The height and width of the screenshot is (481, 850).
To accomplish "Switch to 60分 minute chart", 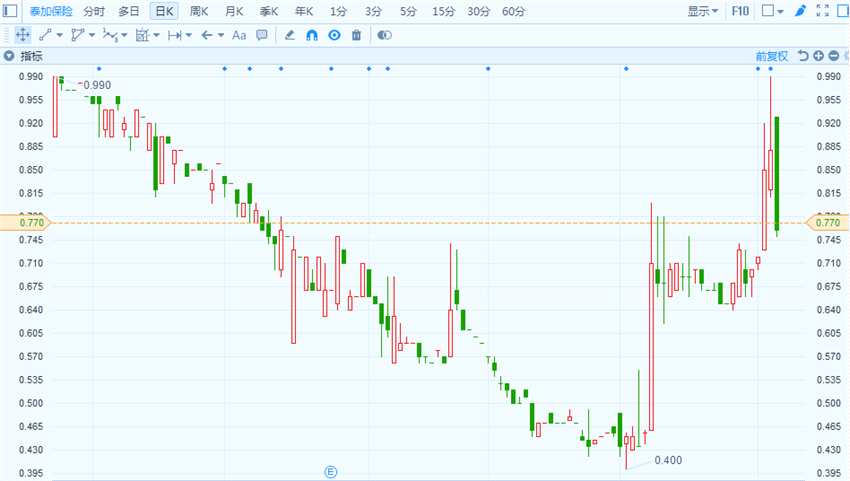I will click(513, 11).
